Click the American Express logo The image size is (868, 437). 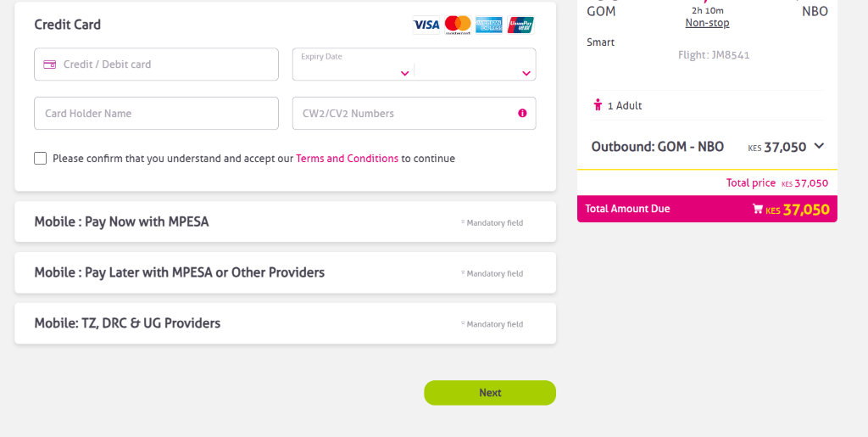pyautogui.click(x=489, y=25)
